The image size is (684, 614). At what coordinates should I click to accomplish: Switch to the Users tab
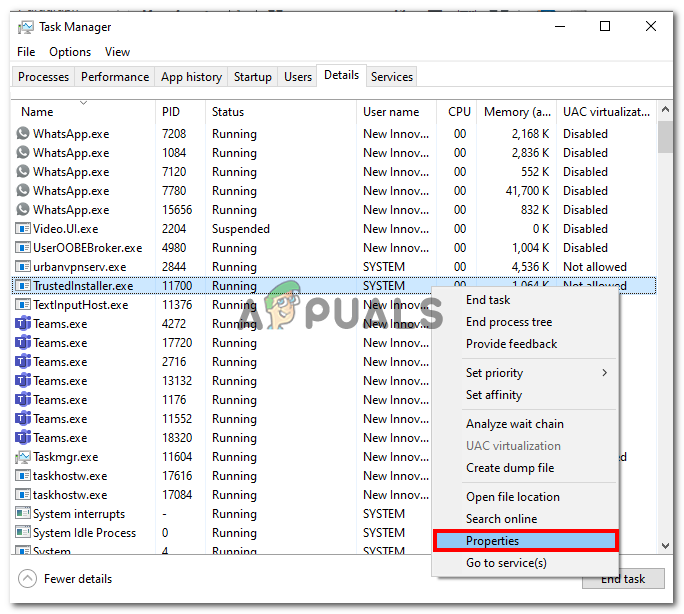click(298, 77)
